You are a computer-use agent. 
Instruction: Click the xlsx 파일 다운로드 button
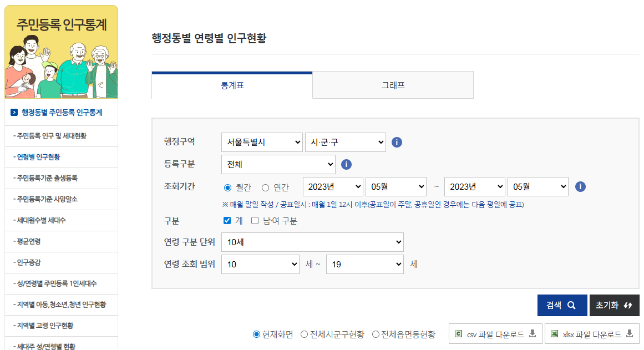tap(590, 333)
